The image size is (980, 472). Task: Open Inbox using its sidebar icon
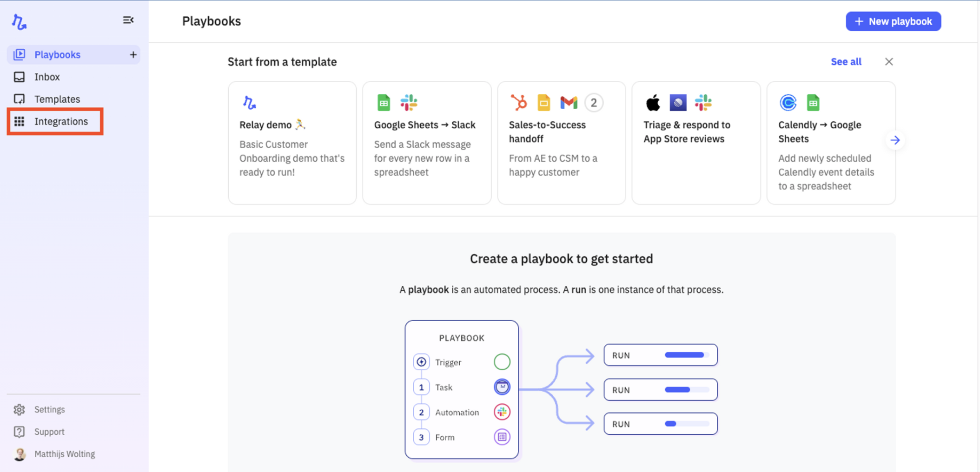point(19,77)
